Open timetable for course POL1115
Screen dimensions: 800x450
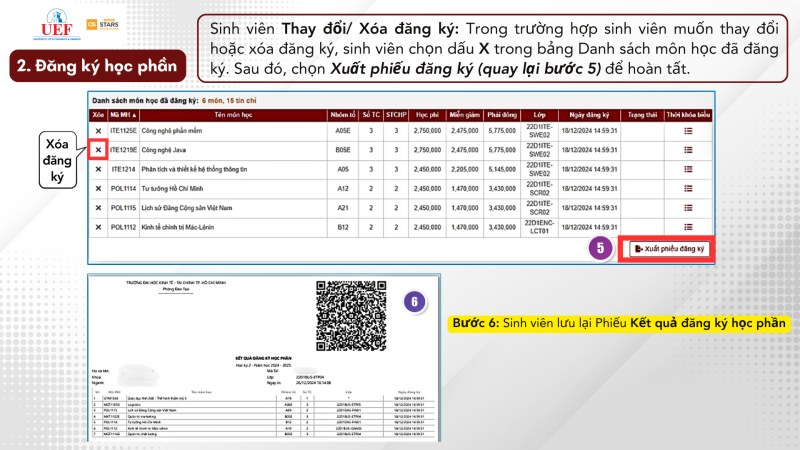(688, 208)
